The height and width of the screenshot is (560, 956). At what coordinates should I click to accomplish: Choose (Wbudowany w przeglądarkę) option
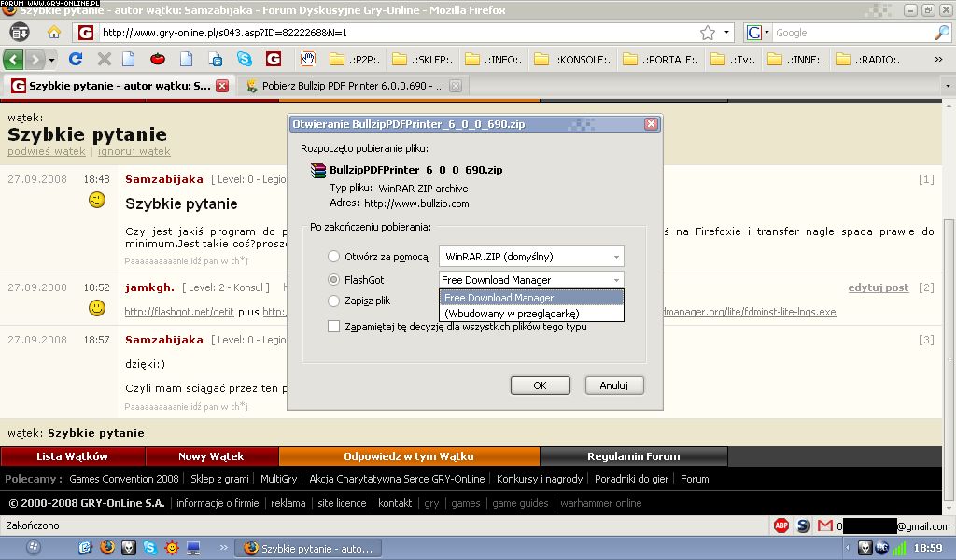tap(531, 314)
